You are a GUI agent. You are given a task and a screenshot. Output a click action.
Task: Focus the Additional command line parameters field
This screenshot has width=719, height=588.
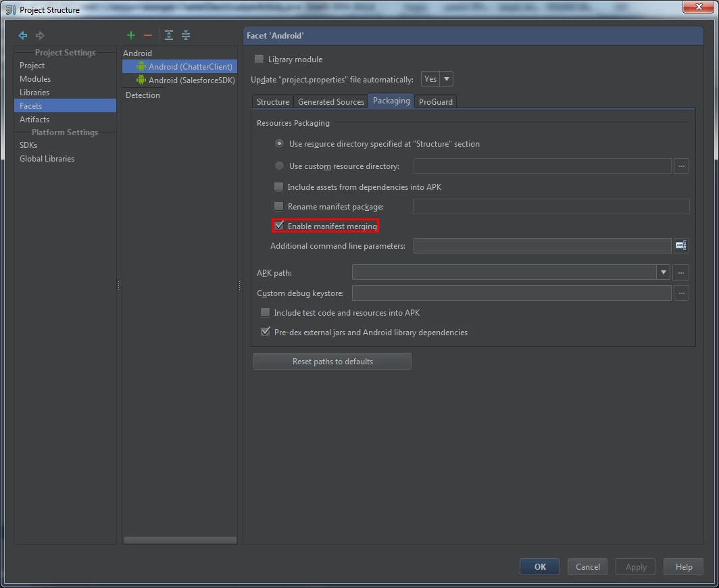tap(543, 245)
